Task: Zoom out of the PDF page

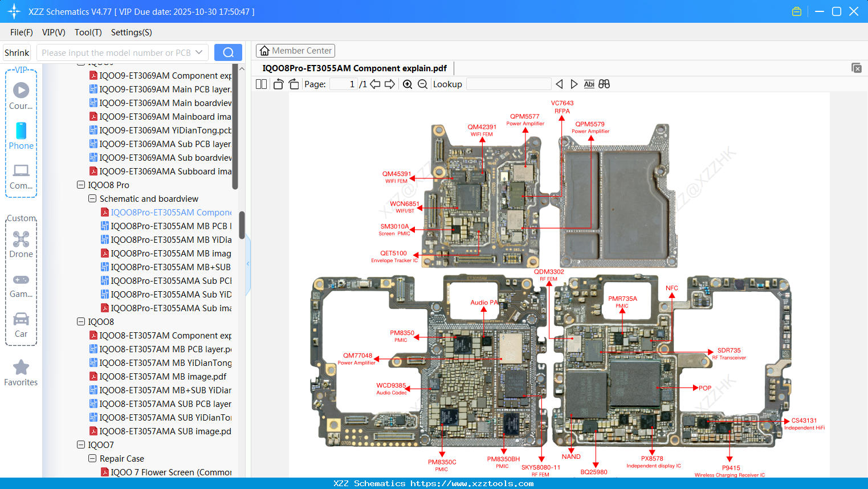Action: [x=422, y=84]
